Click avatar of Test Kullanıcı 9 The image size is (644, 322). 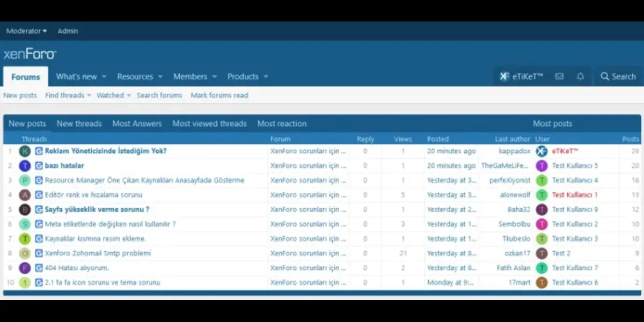point(542,209)
